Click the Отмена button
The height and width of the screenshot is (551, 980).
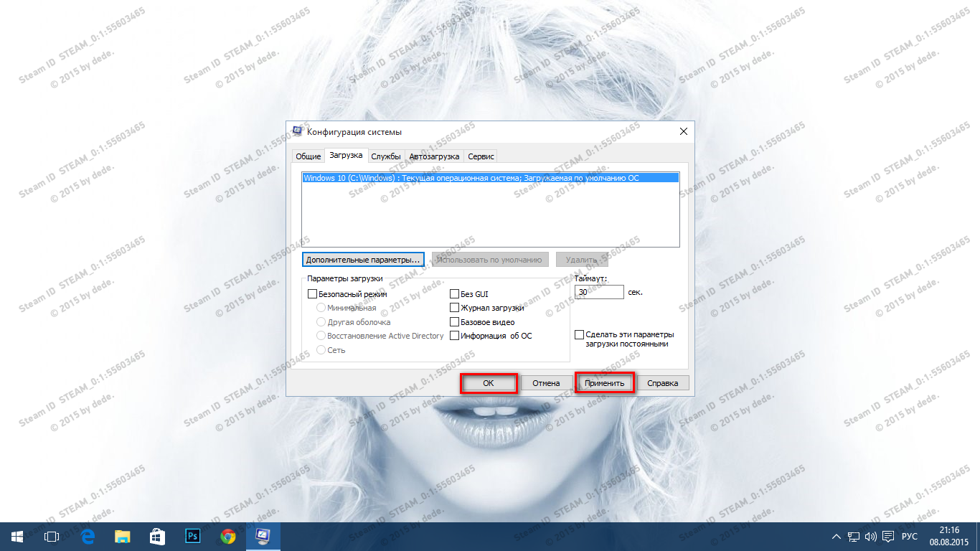(x=546, y=383)
